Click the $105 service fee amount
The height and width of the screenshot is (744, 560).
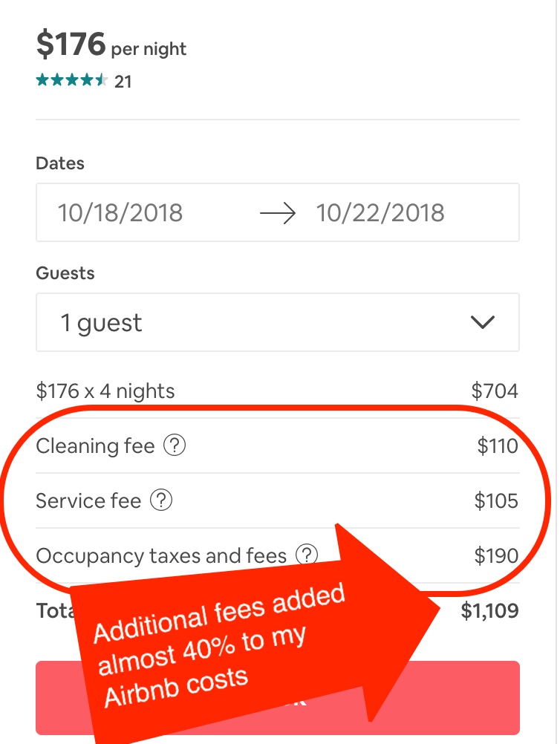point(496,500)
